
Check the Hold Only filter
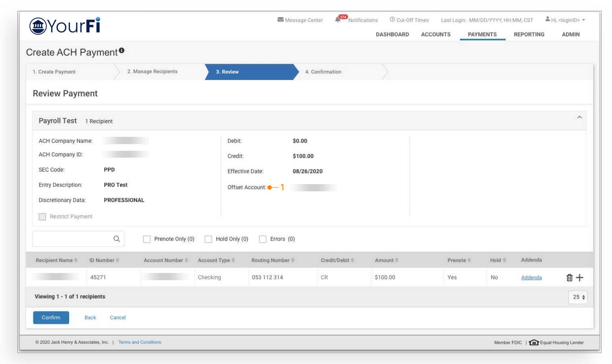click(208, 239)
